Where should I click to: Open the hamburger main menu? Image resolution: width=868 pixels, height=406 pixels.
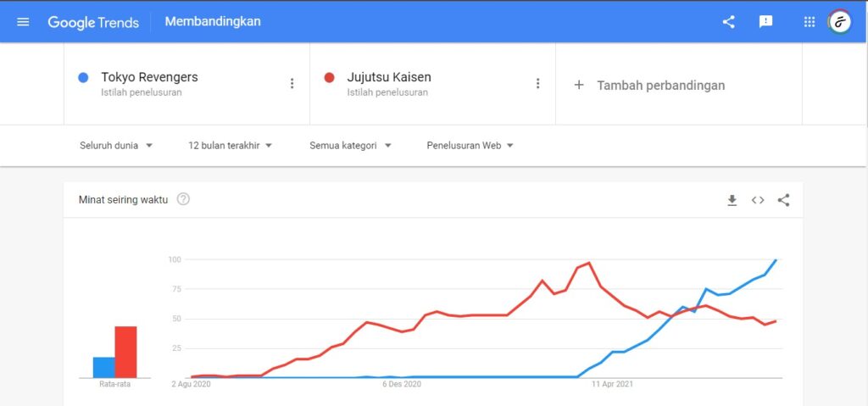23,22
